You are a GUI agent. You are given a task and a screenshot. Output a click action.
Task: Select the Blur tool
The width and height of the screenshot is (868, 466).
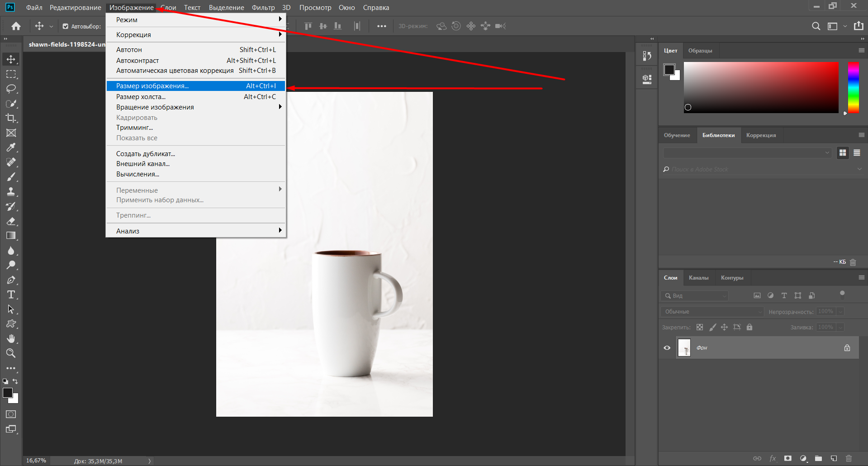(x=11, y=250)
